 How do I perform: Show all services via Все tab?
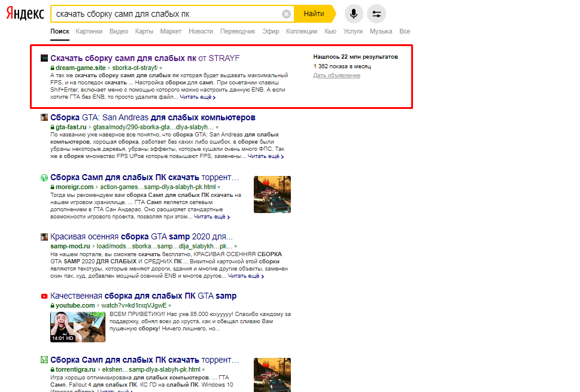405,32
